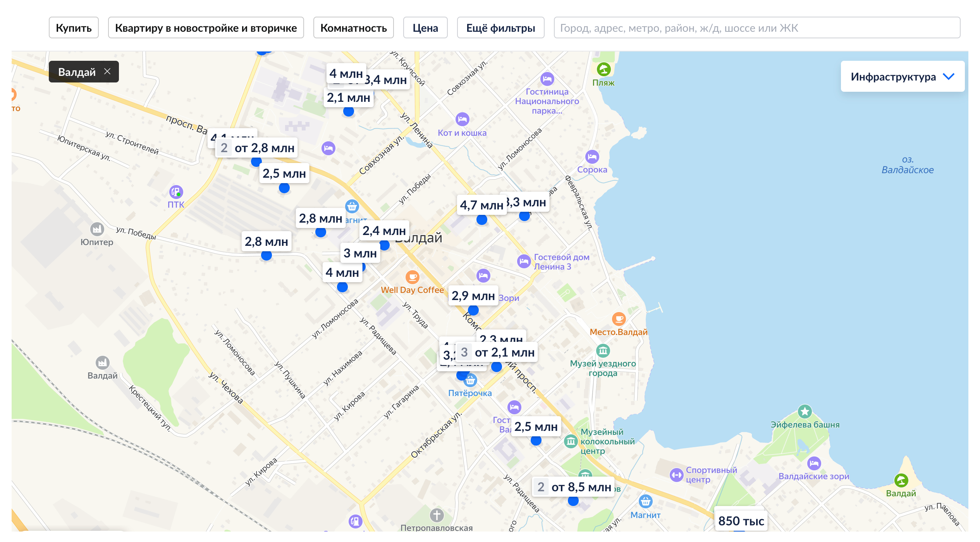This screenshot has width=980, height=542.
Task: Click the ПТК gas station icon
Action: (176, 192)
